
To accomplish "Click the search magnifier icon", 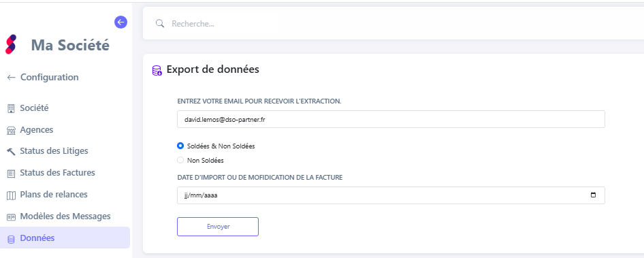I will click(x=160, y=23).
